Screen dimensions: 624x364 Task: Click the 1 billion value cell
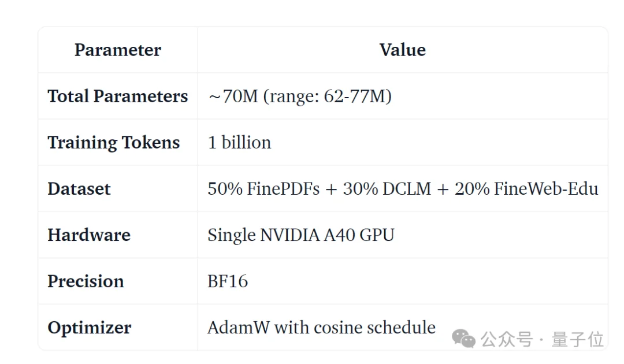[239, 143]
